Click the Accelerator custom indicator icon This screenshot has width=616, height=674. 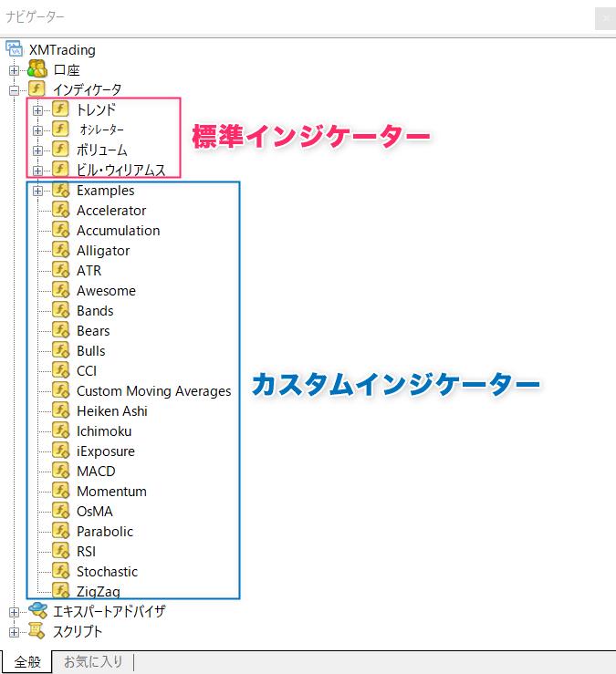60,210
